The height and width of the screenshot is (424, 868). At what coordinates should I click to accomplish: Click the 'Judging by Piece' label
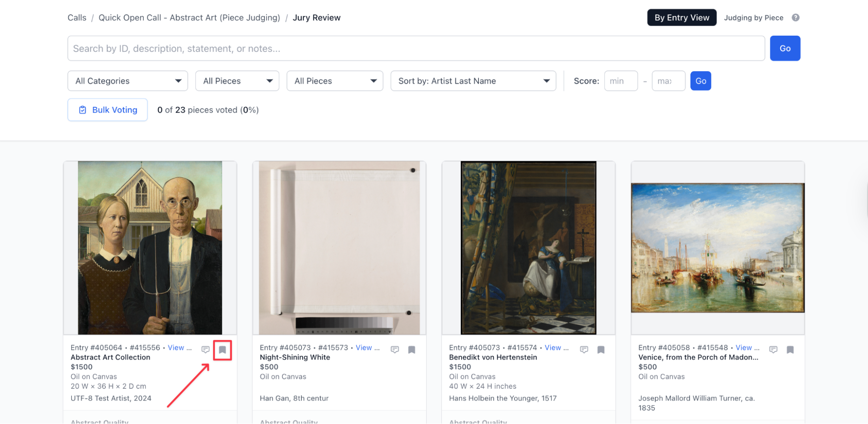coord(754,18)
